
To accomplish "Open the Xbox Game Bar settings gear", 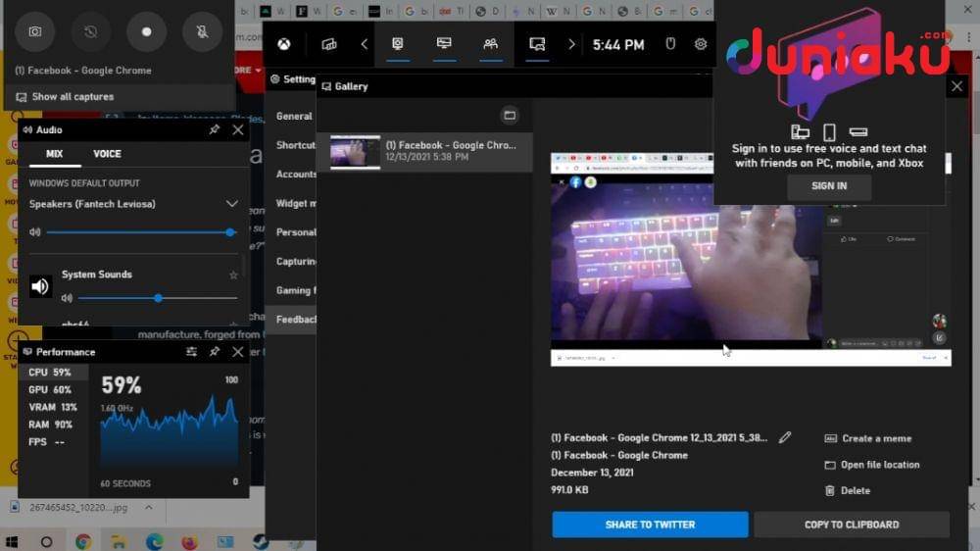I will click(701, 44).
